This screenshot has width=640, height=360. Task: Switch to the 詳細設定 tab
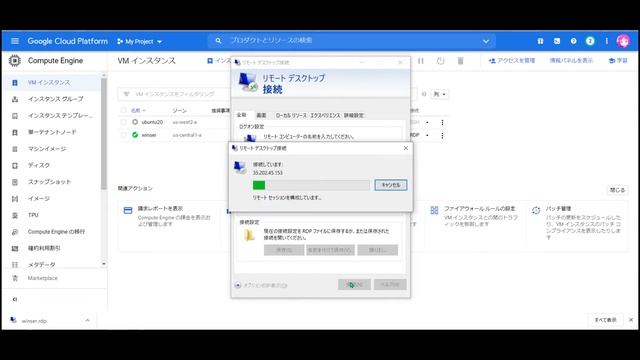[x=353, y=116]
